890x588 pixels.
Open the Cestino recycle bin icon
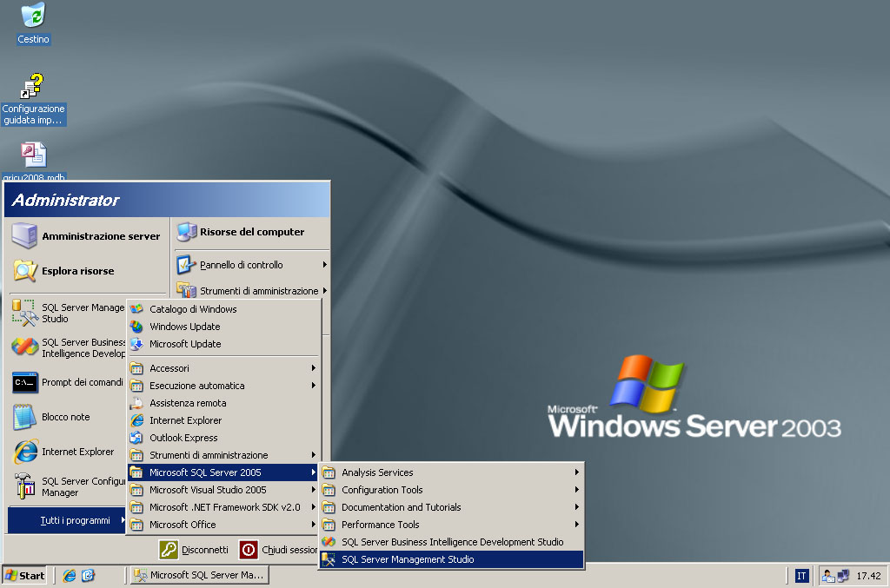click(x=33, y=16)
